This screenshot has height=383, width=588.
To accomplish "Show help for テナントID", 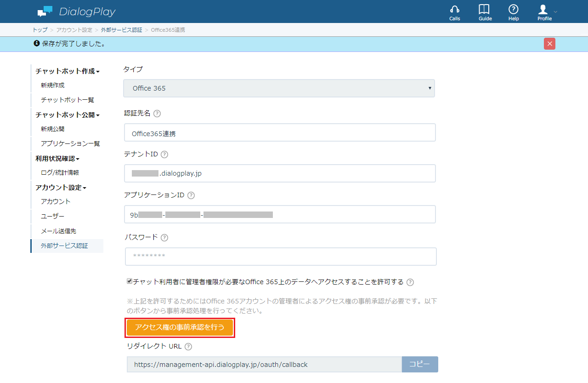I will [x=164, y=154].
